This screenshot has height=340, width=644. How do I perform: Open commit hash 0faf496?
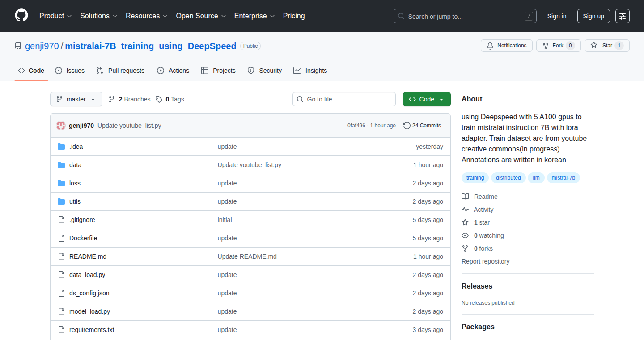356,126
